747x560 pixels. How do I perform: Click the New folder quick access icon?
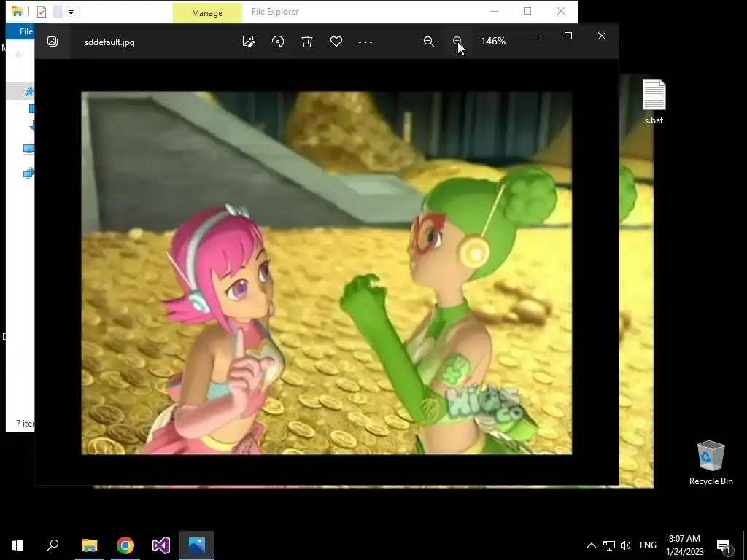[58, 12]
